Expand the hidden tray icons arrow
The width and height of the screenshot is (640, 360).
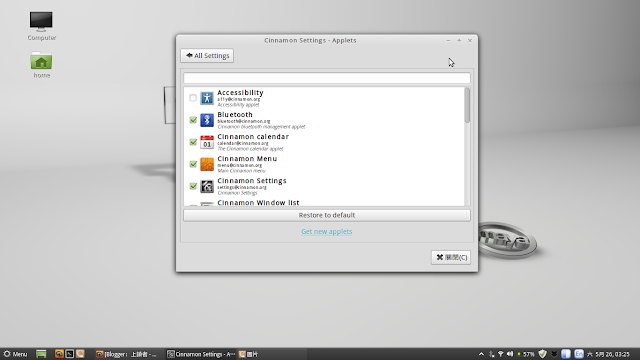[482, 354]
